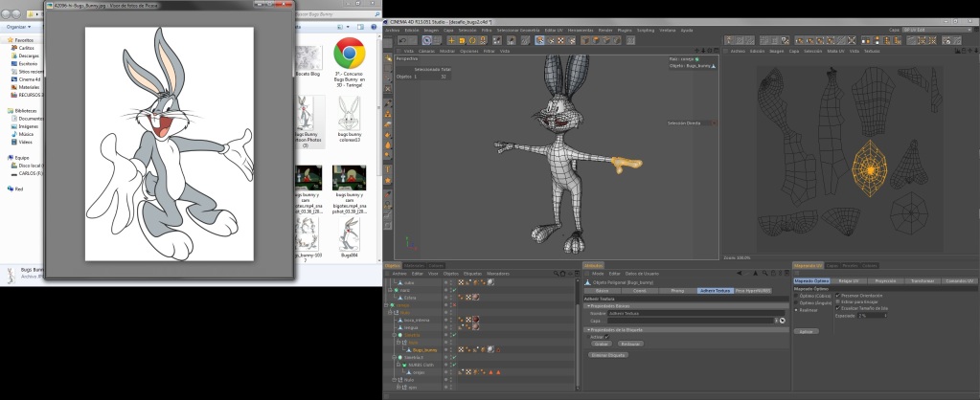Toggle the red X enable mark on conejo row
Screen dimensions: 980x400
454,304
